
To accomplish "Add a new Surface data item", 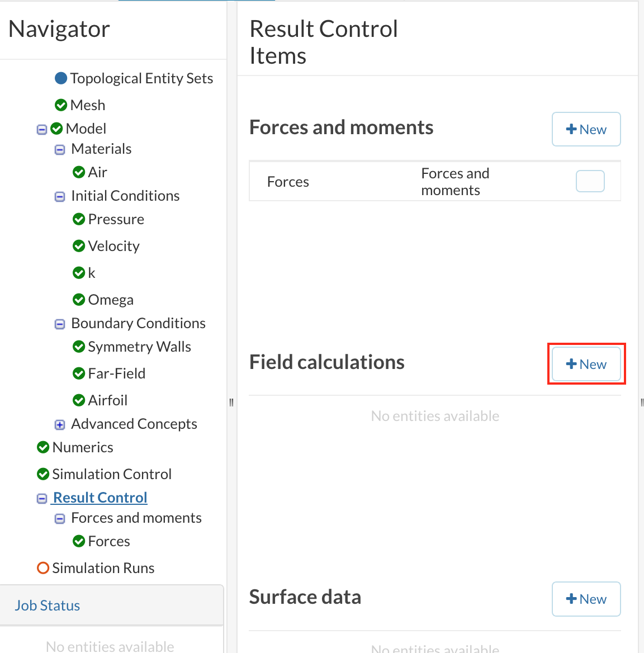I will [x=586, y=599].
